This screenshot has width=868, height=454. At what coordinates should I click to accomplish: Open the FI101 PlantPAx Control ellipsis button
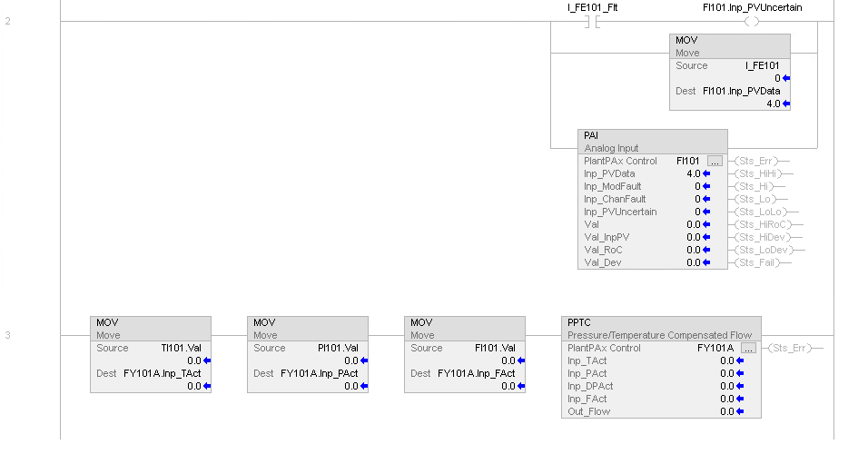(715, 161)
